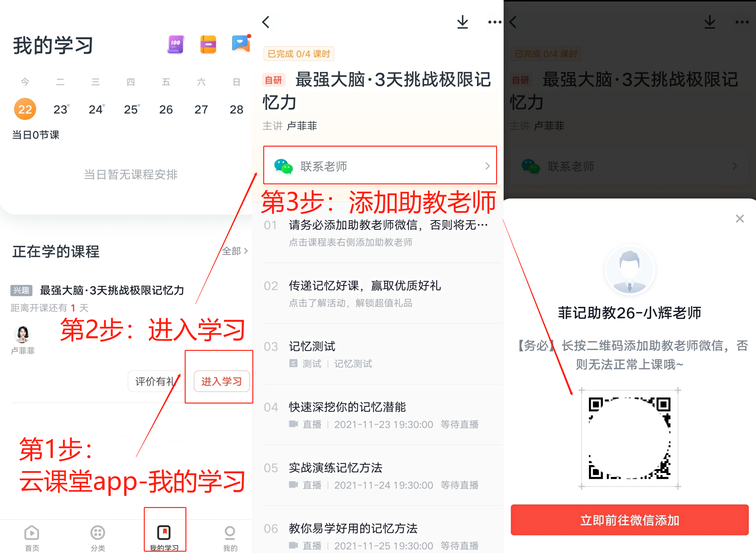
Task: Open the messages chat bubble icon
Action: coord(241,44)
